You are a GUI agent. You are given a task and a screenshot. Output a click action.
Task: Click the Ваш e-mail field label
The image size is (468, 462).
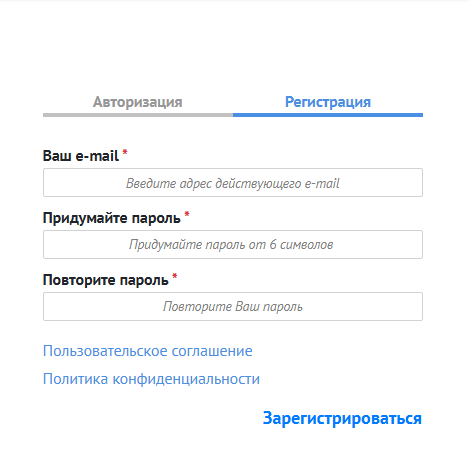coord(81,156)
